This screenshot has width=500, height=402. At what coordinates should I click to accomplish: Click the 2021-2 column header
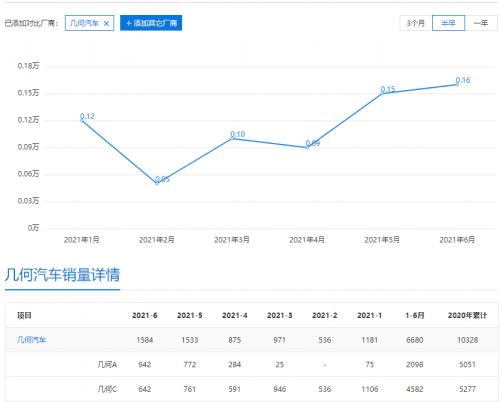[325, 315]
